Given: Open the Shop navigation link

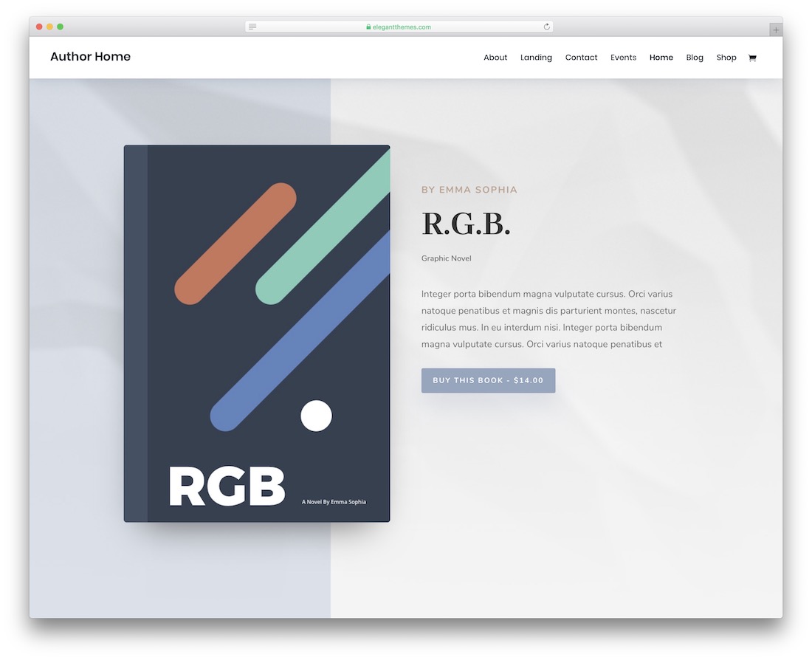Looking at the screenshot, I should 726,58.
